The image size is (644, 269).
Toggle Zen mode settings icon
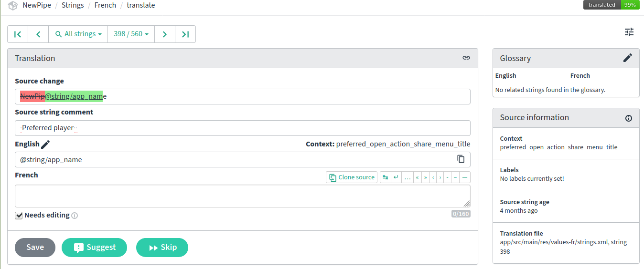[629, 32]
